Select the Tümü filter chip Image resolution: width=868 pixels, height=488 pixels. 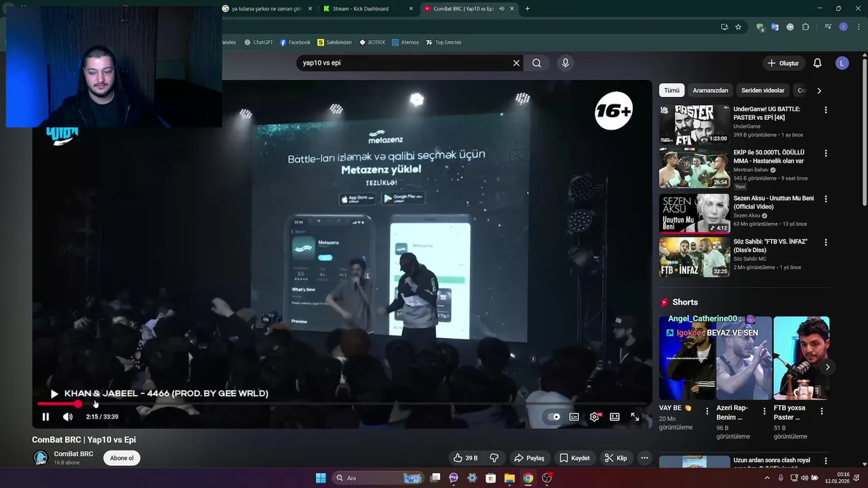point(671,90)
